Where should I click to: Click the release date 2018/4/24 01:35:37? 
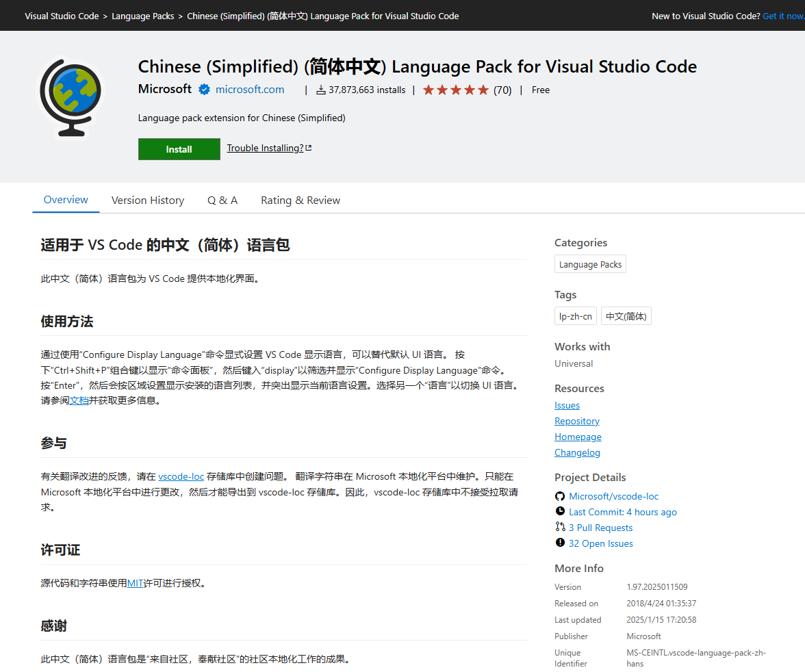click(661, 603)
